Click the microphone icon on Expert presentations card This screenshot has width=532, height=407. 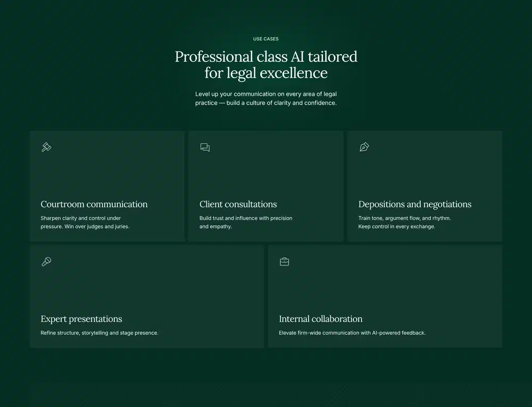(46, 262)
